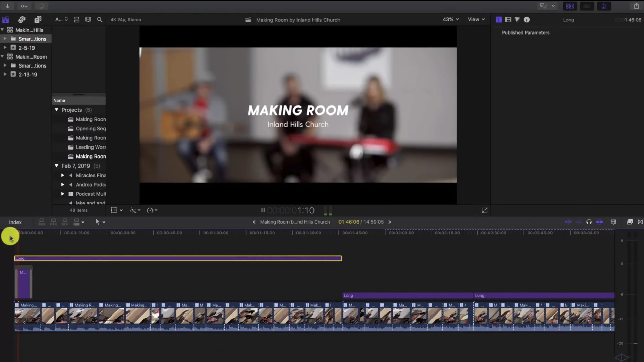644x362 pixels.
Task: Expand the 2-13-19 event
Action: [5, 74]
